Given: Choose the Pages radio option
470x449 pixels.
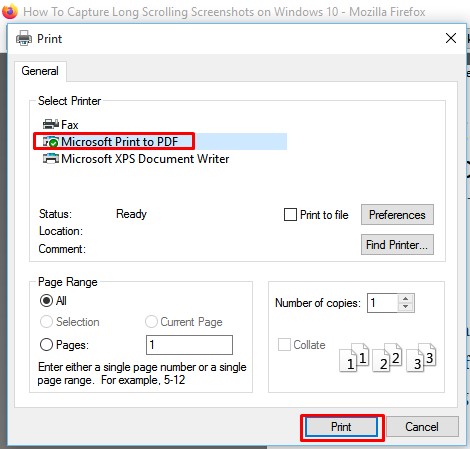Looking at the screenshot, I should [x=46, y=345].
